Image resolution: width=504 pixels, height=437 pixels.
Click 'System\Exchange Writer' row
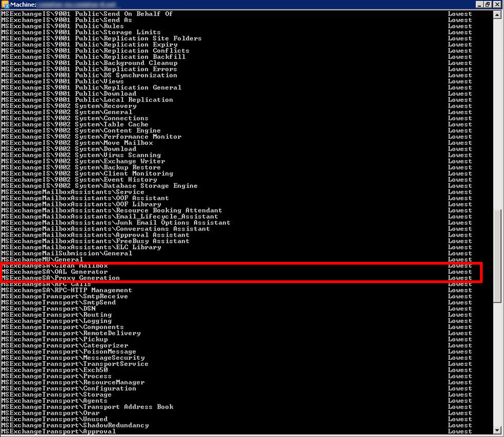click(236, 161)
